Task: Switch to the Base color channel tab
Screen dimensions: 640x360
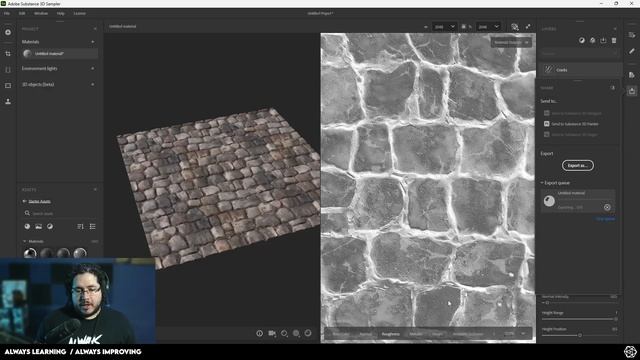Action: coord(341,334)
